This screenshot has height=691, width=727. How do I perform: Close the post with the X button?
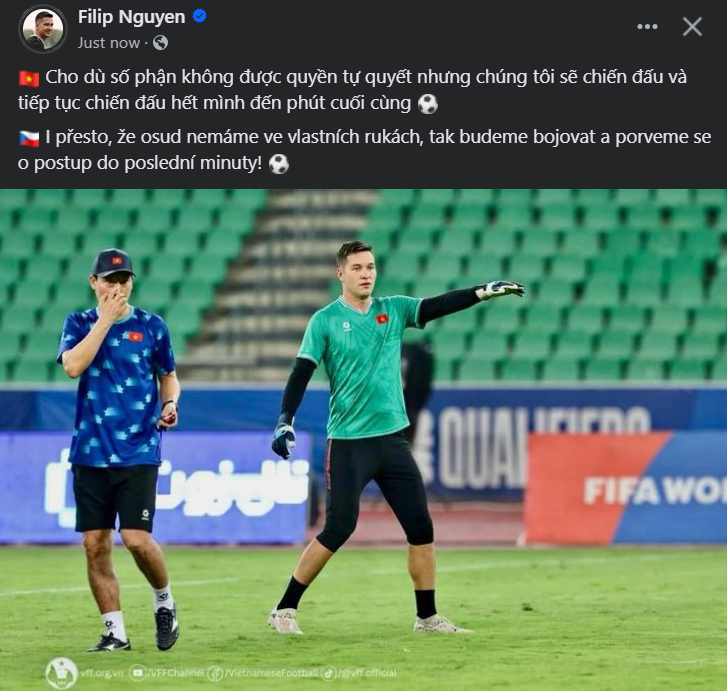pyautogui.click(x=692, y=26)
